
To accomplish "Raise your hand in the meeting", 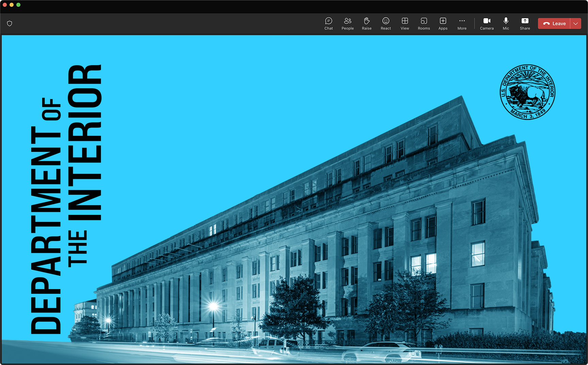I will [366, 23].
